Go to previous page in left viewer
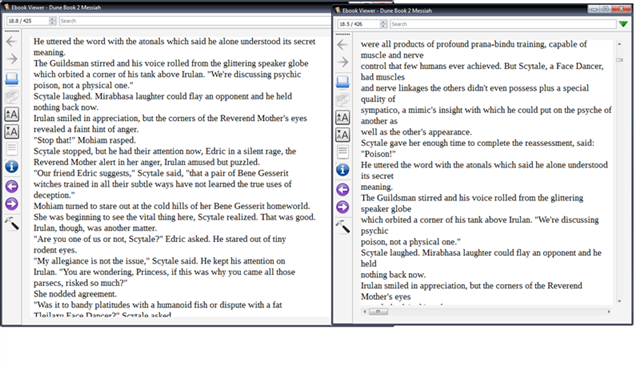Image resolution: width=640 pixels, height=366 pixels. [x=11, y=186]
